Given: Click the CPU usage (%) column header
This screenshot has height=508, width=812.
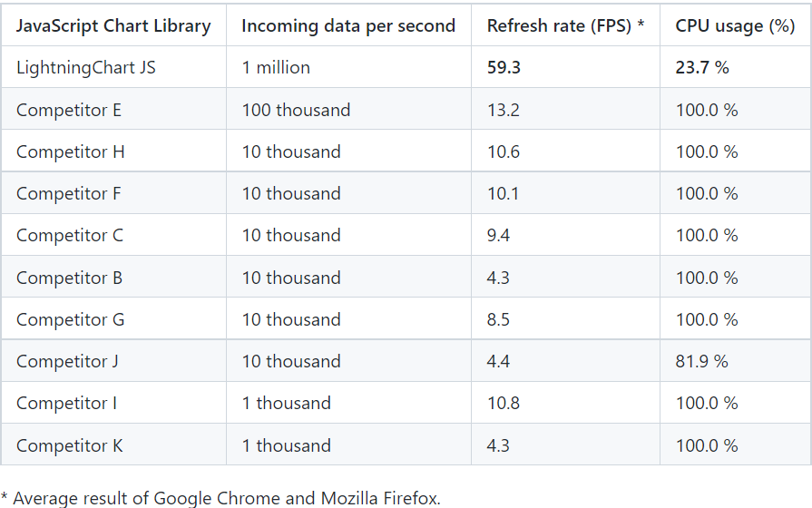Looking at the screenshot, I should point(735,26).
